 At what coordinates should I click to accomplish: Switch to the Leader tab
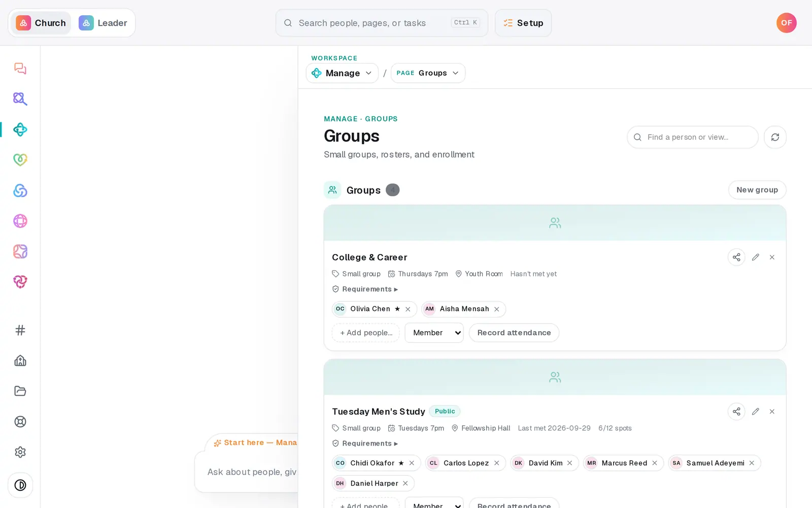pos(103,23)
